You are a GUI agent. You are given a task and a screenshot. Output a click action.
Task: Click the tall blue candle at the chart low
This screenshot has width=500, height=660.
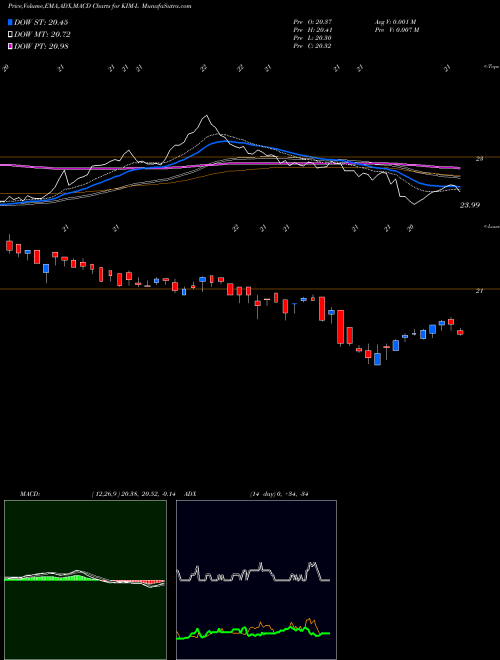(x=378, y=359)
